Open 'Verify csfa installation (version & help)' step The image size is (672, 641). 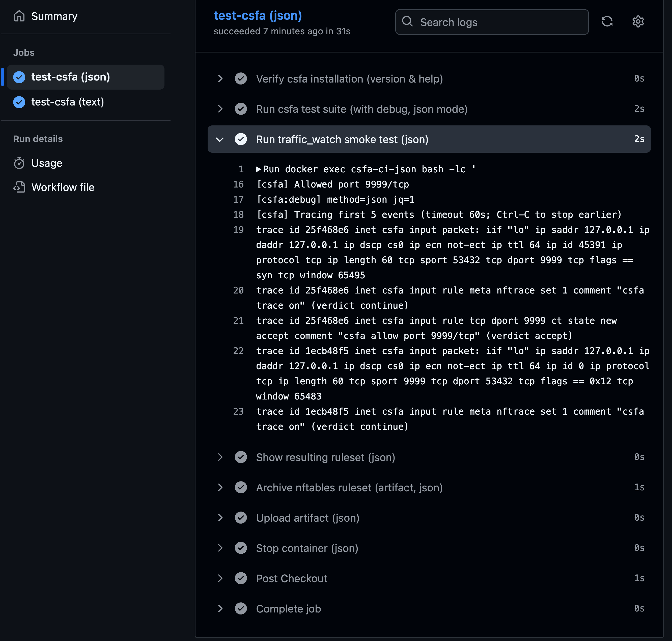coord(349,79)
